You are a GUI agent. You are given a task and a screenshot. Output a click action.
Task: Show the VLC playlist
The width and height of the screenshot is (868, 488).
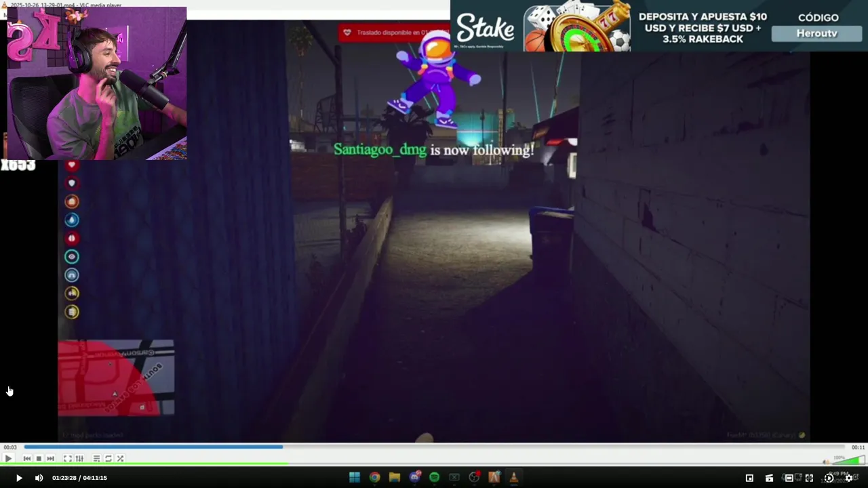[96, 459]
